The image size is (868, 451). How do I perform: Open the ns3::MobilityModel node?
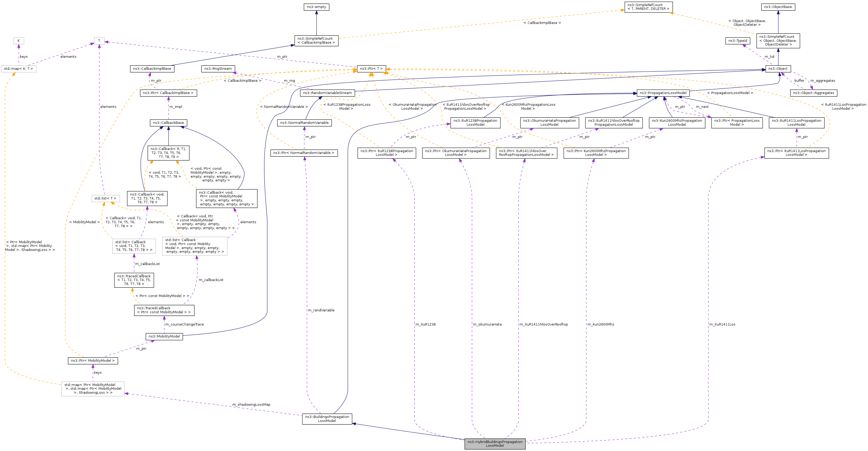tap(164, 336)
